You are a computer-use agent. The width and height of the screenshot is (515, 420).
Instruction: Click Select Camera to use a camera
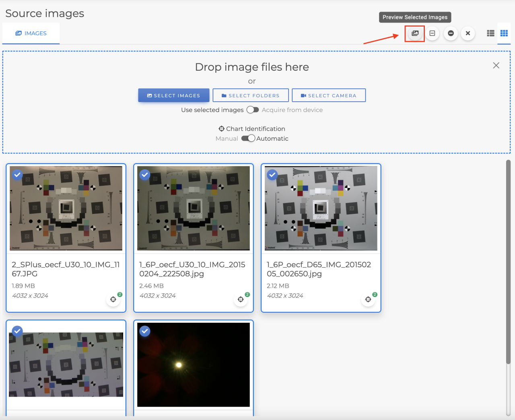[x=329, y=95]
